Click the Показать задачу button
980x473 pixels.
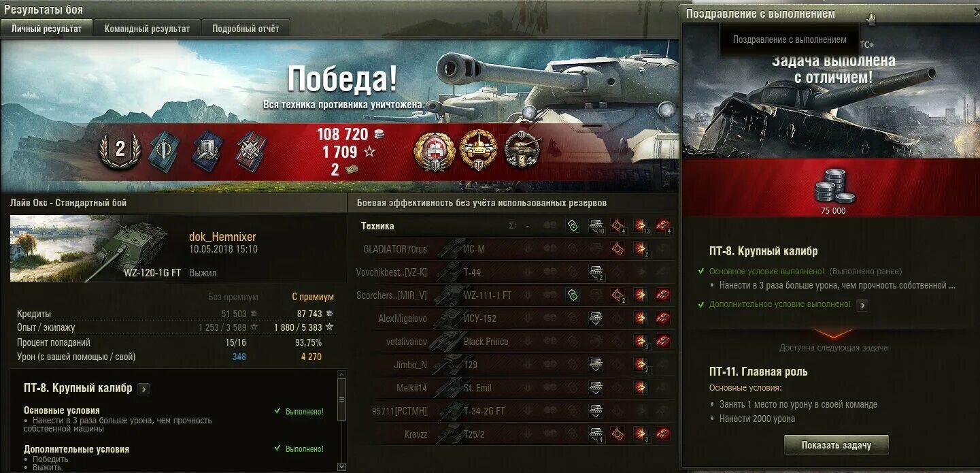pyautogui.click(x=836, y=445)
